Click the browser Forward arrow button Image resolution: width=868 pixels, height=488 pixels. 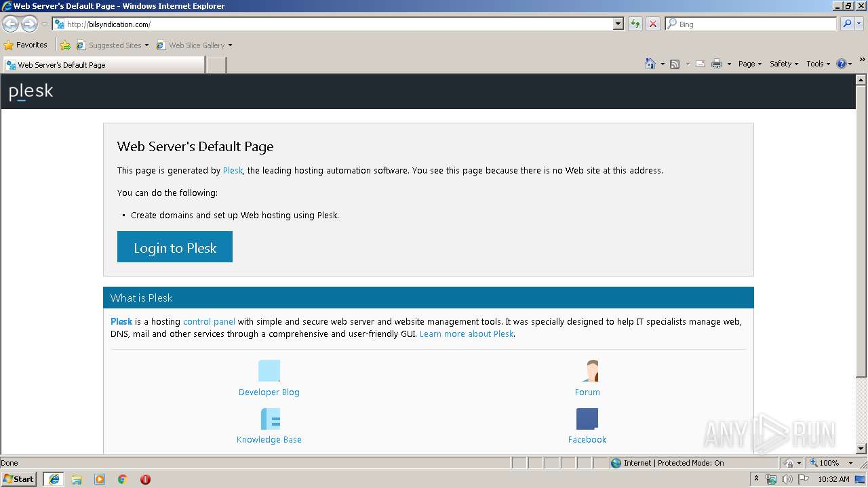(29, 24)
